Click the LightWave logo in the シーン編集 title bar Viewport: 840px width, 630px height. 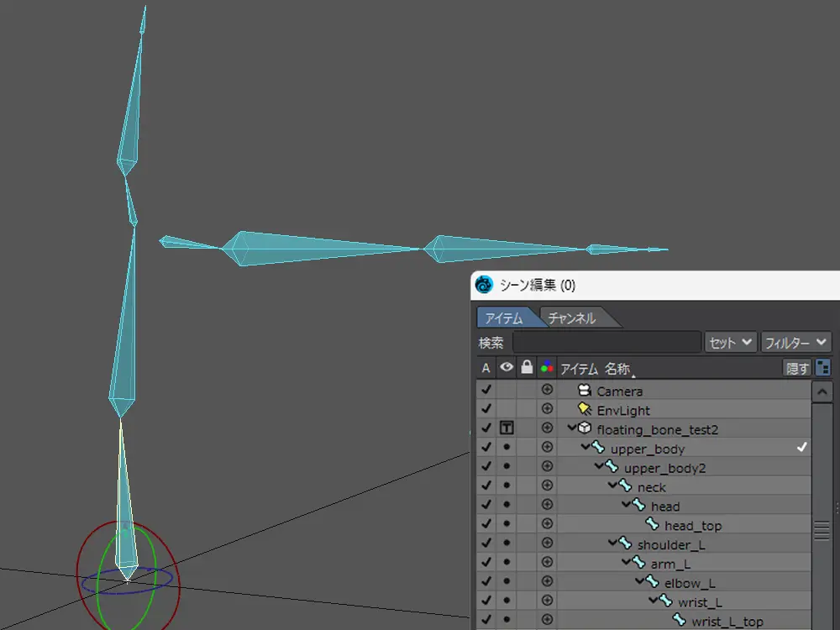click(484, 285)
